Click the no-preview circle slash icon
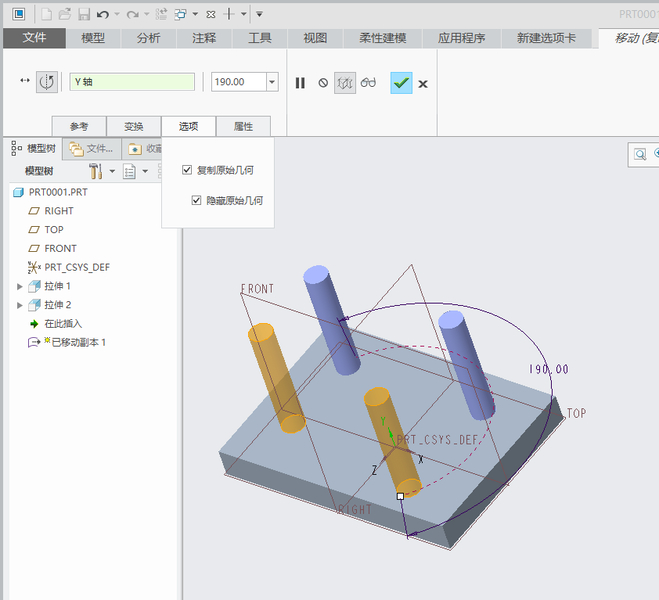This screenshot has height=600, width=659. pos(323,83)
